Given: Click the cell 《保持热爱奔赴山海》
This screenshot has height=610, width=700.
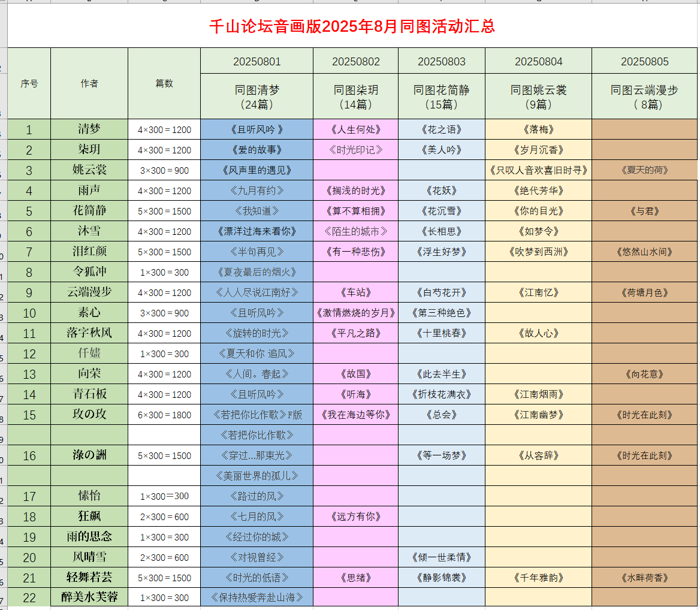Looking at the screenshot, I should click(256, 597).
